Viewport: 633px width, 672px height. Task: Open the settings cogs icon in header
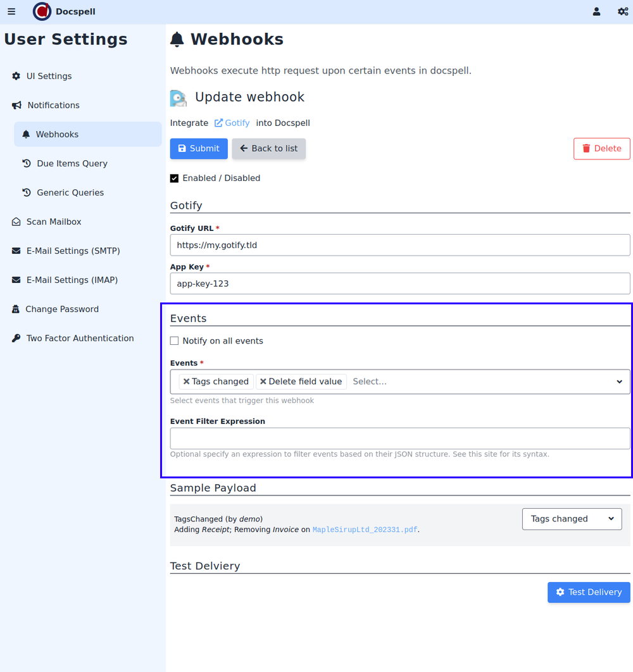click(623, 11)
